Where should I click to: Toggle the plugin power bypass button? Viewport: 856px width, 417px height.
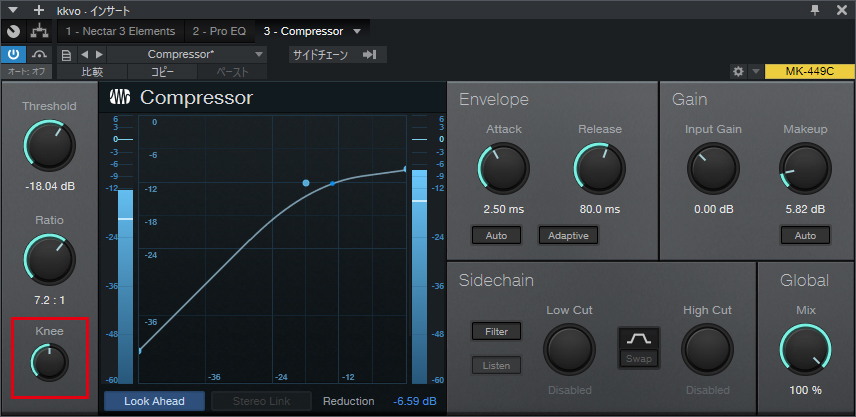(14, 54)
